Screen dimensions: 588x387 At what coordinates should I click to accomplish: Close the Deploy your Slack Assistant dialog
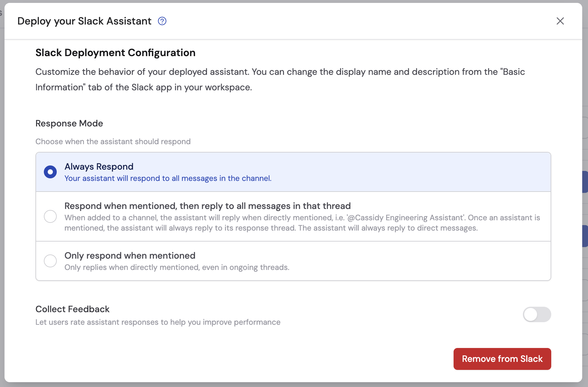(560, 21)
